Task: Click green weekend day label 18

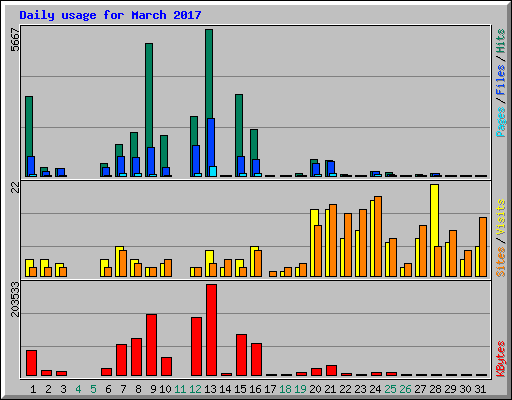Action: (x=285, y=389)
